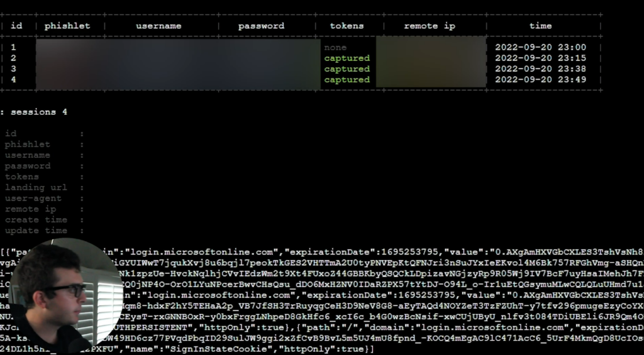Click session id 4 in table

(x=14, y=79)
